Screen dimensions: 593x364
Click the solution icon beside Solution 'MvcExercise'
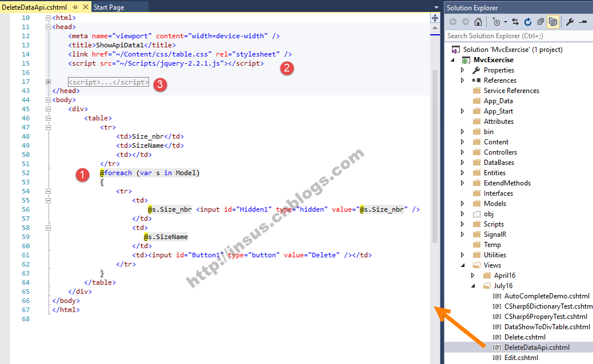pyautogui.click(x=456, y=50)
